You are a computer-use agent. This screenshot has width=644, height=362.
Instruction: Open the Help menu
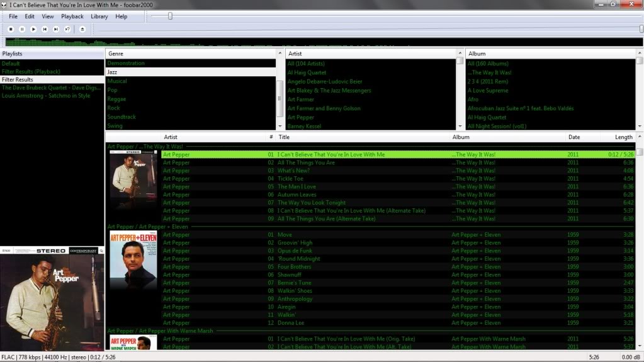(121, 16)
